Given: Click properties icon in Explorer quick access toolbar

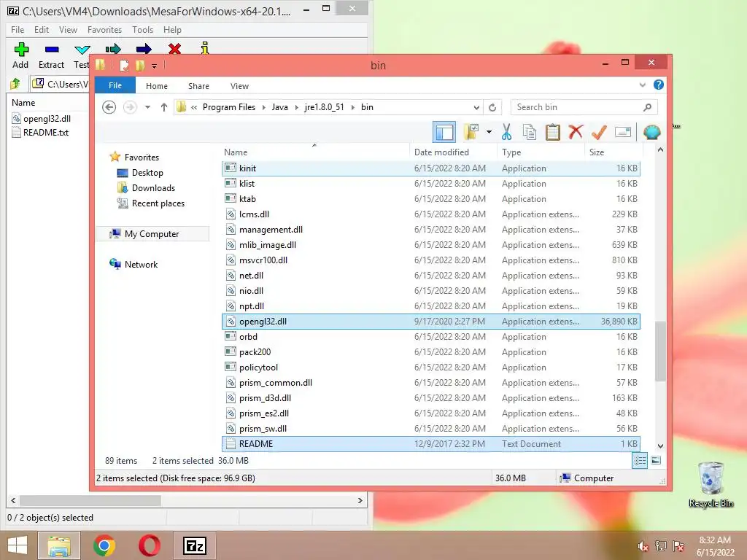Looking at the screenshot, I should click(x=124, y=65).
